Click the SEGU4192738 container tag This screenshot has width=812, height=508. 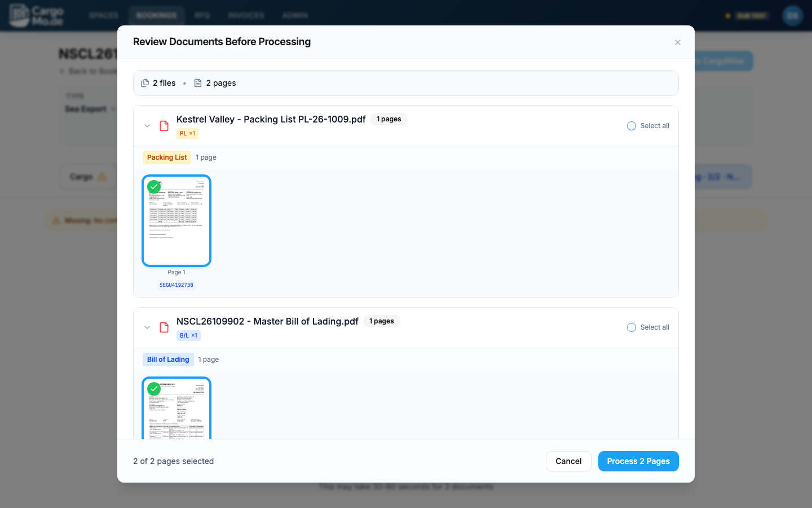click(176, 285)
